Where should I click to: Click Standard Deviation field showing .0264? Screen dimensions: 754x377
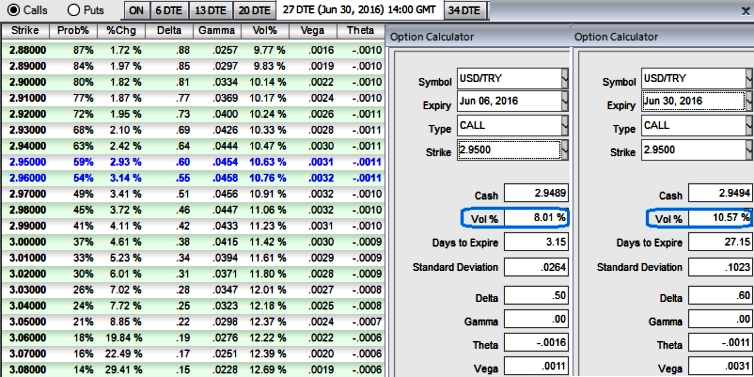[x=536, y=266]
